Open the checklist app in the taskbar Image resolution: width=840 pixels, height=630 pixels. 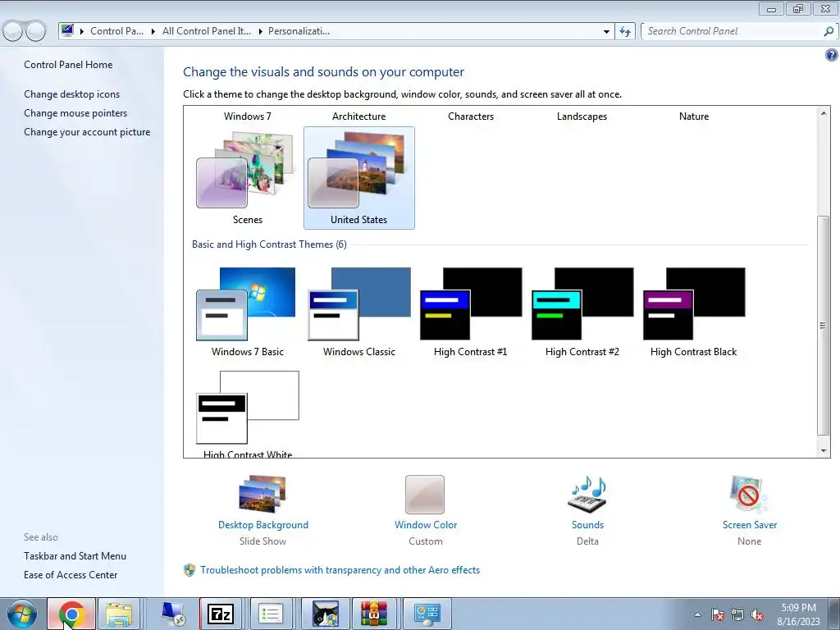coord(271,614)
